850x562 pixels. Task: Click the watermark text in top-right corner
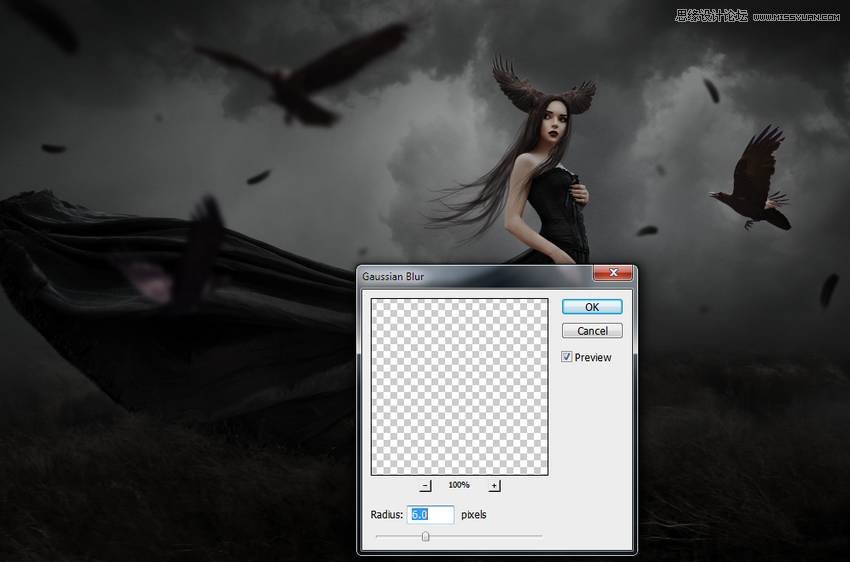tap(760, 14)
